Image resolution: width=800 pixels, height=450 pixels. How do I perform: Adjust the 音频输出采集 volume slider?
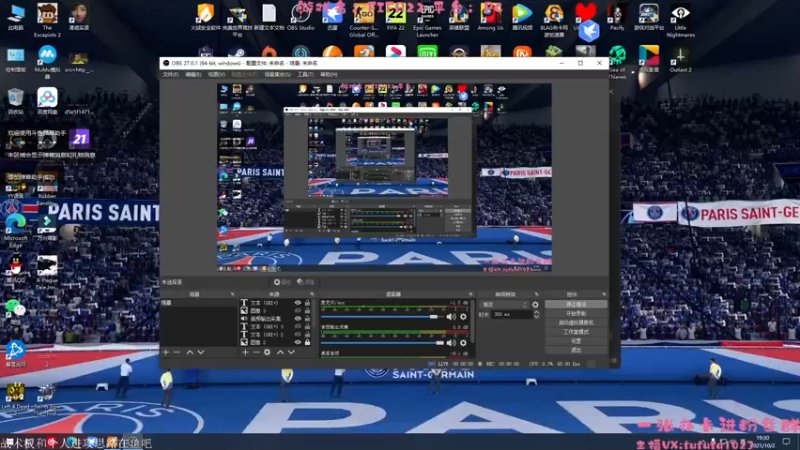click(x=383, y=343)
